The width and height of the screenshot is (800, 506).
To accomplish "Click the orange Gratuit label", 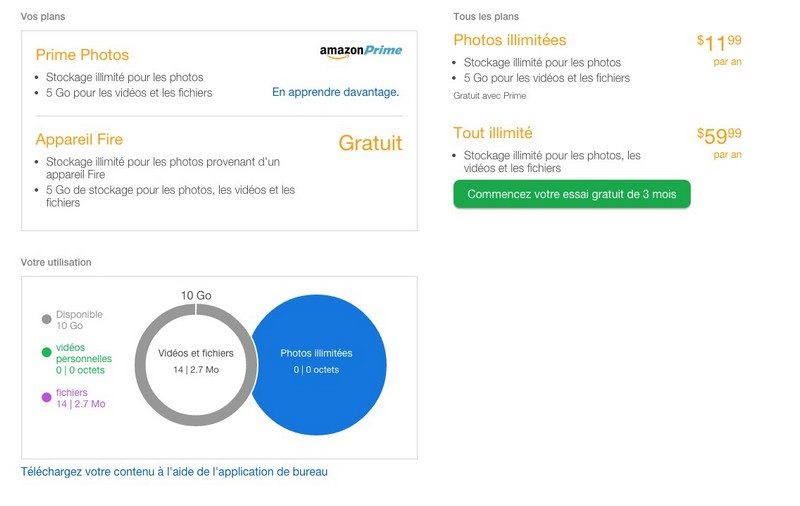I will (370, 143).
